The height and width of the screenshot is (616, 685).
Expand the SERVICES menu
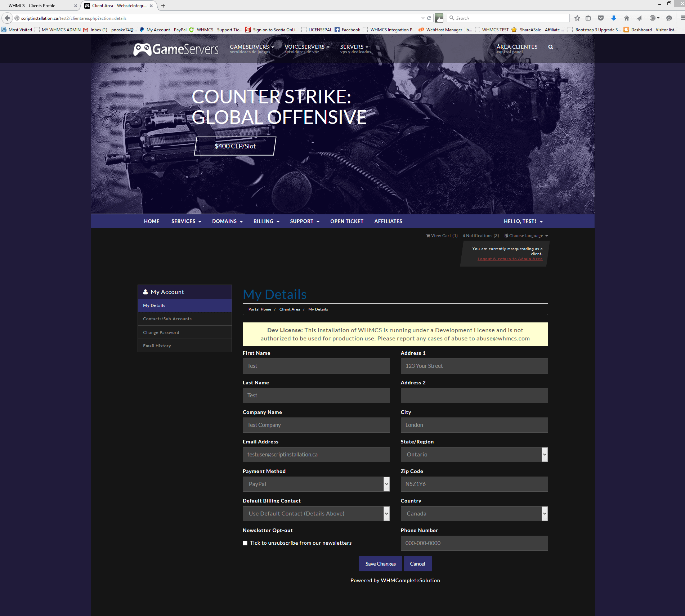tap(186, 221)
